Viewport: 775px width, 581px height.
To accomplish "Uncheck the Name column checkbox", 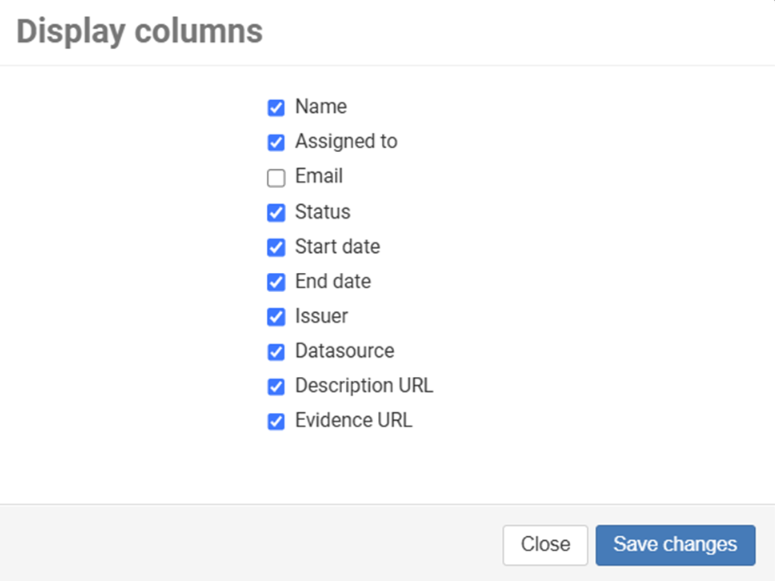I will click(x=276, y=108).
